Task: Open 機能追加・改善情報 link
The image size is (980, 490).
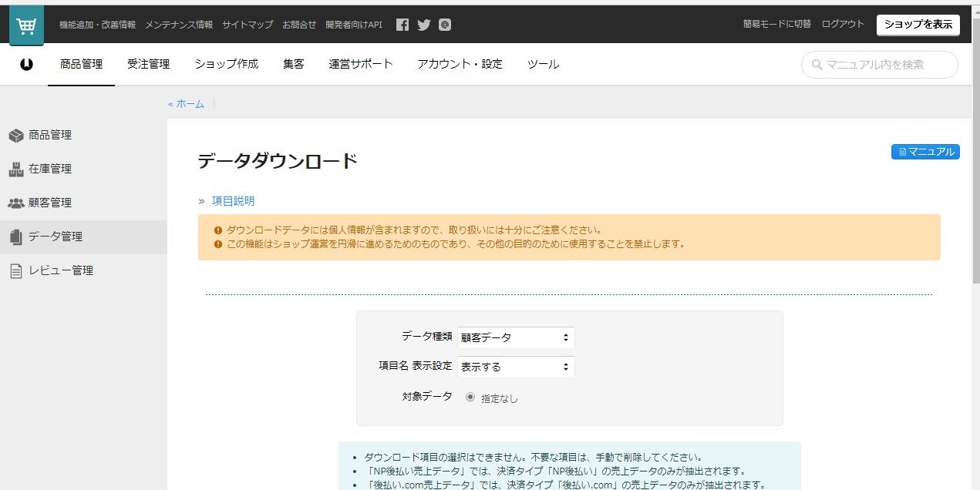Action: [97, 25]
